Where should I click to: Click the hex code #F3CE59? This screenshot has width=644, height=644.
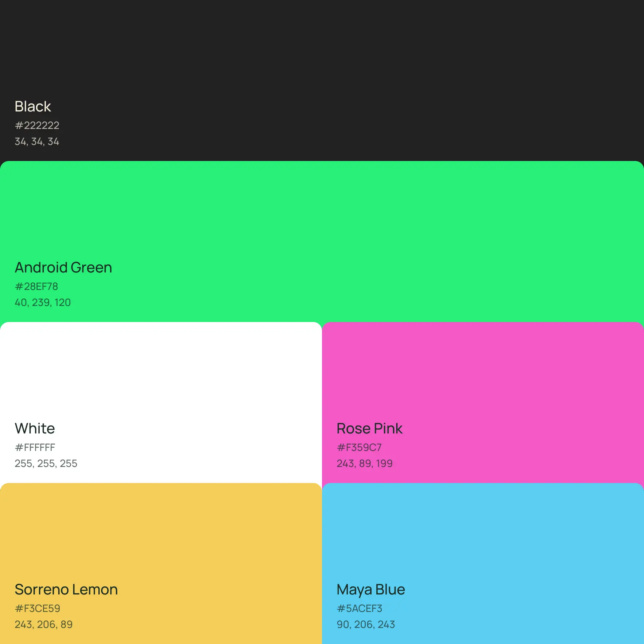38,608
